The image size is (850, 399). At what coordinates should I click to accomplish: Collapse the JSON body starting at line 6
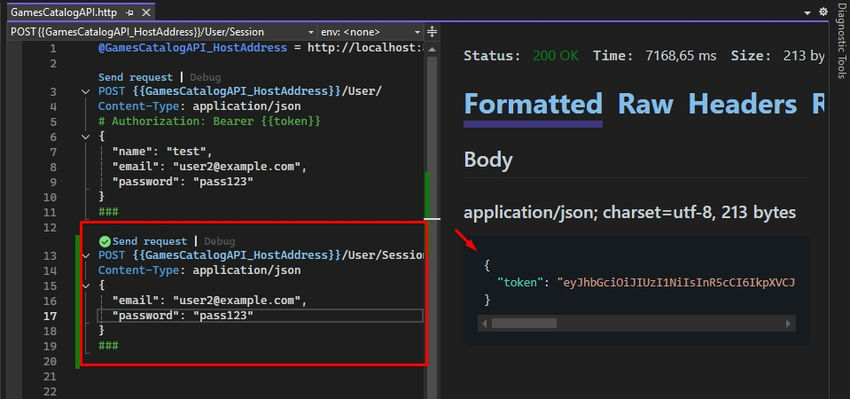click(x=85, y=137)
